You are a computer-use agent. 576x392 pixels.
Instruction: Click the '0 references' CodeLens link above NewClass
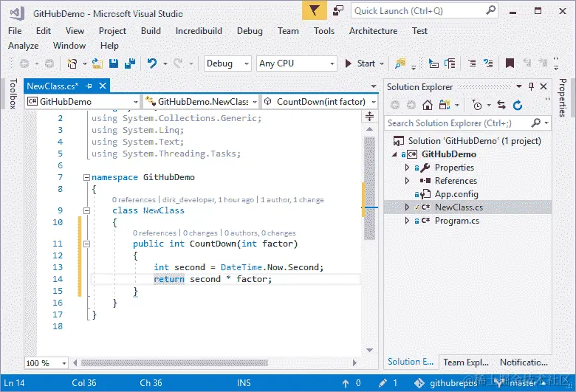click(x=134, y=200)
